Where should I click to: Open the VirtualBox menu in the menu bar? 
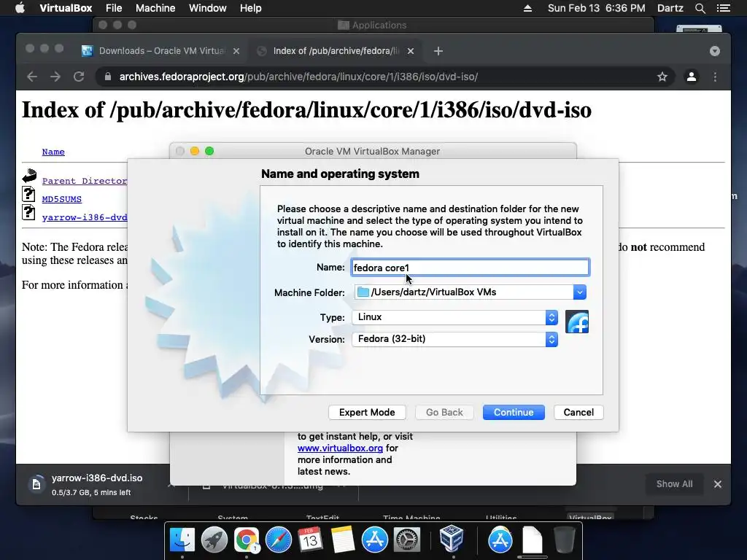point(66,8)
